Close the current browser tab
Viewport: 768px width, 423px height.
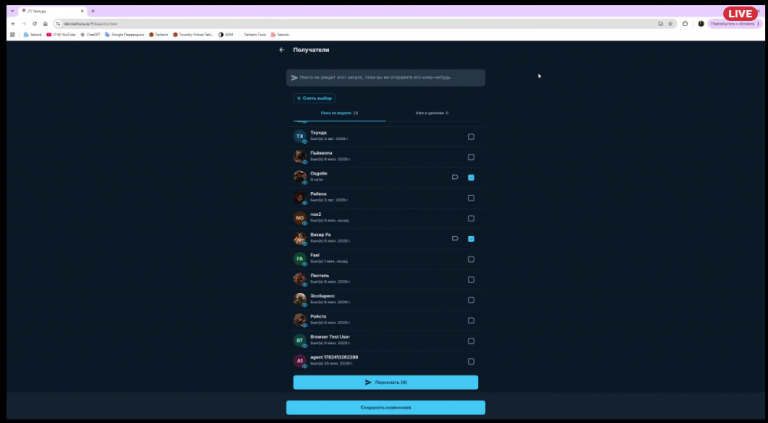[x=82, y=11]
